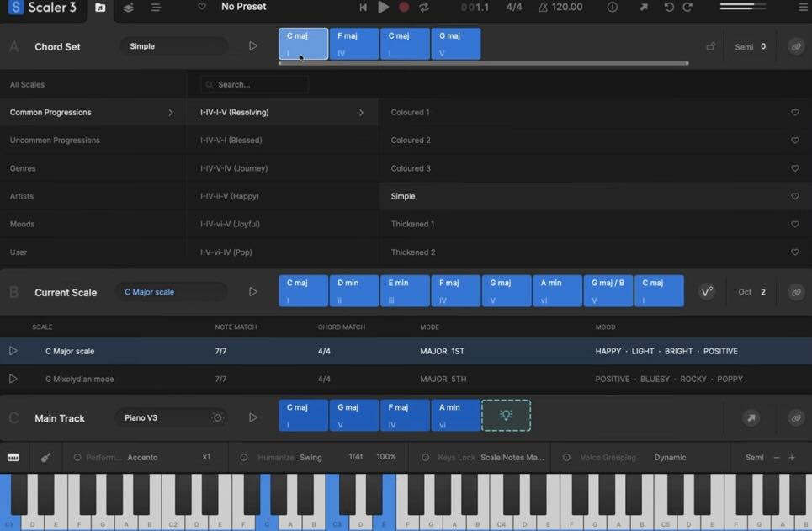Image resolution: width=812 pixels, height=531 pixels.
Task: Click the lightbulb chord suggestion slot
Action: click(x=506, y=416)
